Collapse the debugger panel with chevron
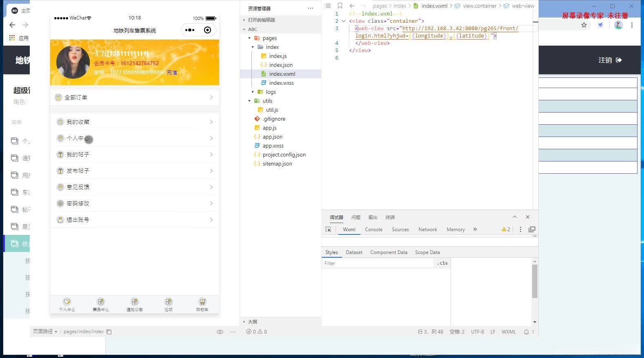This screenshot has width=644, height=358. pos(515,217)
